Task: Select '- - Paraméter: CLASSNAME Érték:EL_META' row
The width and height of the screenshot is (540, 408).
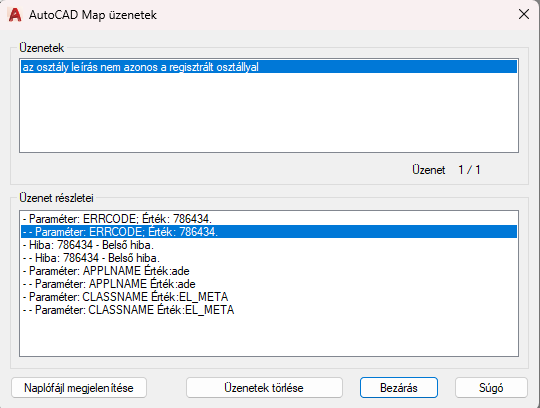Action: (x=269, y=310)
